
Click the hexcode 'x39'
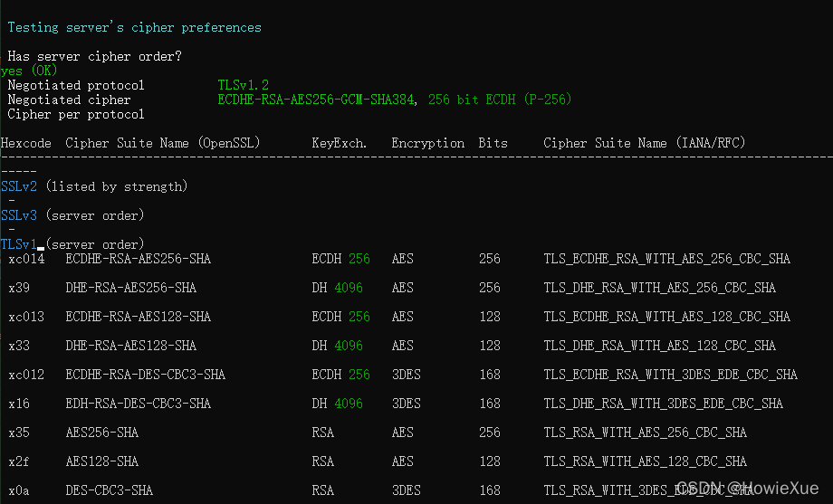[x=19, y=288]
